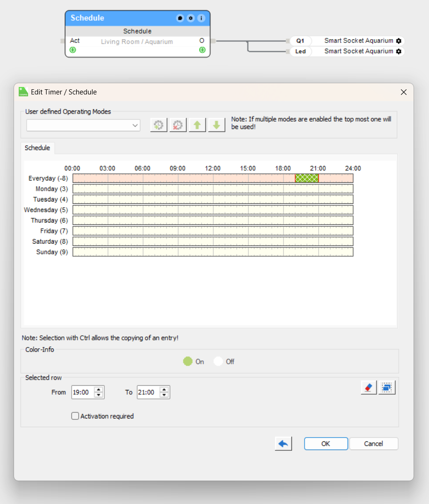The height and width of the screenshot is (504, 429).
Task: Click the Tuesday (4) schedule row bar
Action: (x=213, y=199)
